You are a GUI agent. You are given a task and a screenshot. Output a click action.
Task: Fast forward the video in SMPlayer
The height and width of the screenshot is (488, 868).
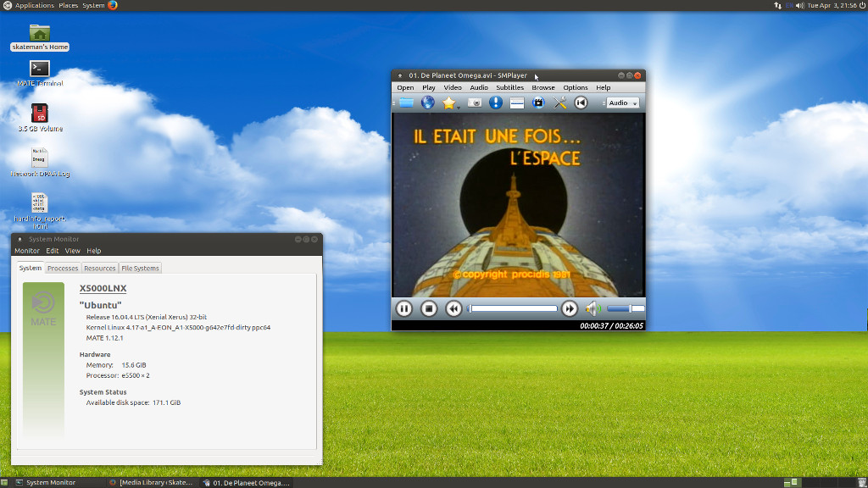coord(569,308)
